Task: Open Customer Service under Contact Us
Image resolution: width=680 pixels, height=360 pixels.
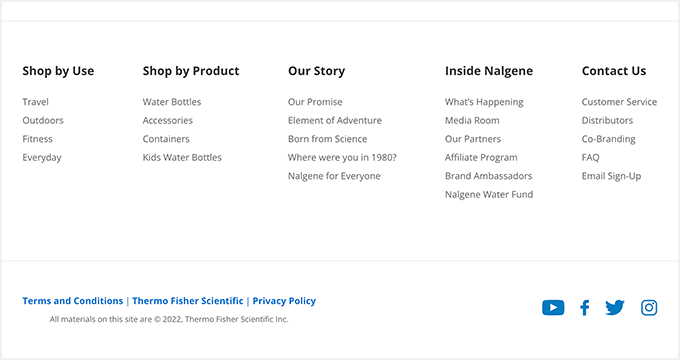Action: (619, 102)
